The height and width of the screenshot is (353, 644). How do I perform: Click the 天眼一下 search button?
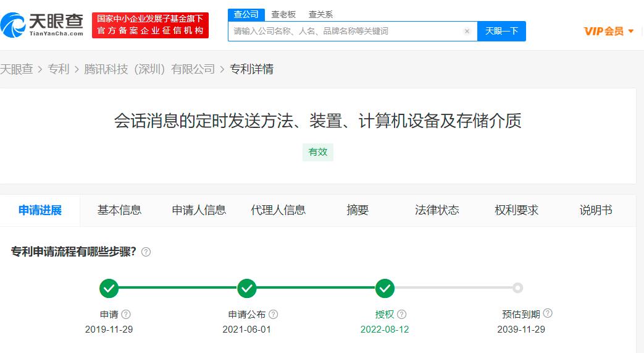click(x=501, y=32)
